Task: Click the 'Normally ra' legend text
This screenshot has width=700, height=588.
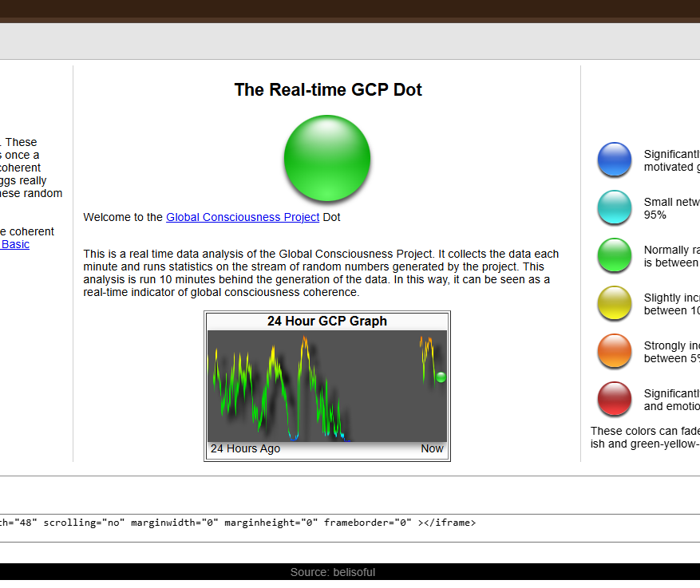Action: (x=672, y=250)
